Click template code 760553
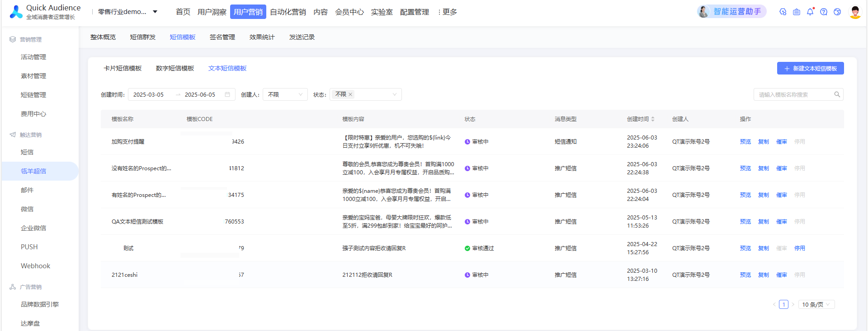This screenshot has width=868, height=331. pyautogui.click(x=234, y=222)
